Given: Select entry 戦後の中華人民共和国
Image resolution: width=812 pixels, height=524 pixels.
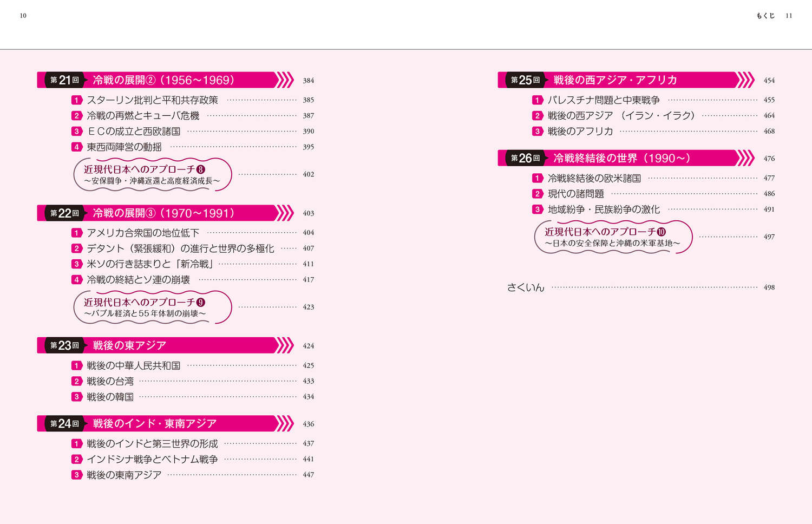Looking at the screenshot, I should [134, 366].
